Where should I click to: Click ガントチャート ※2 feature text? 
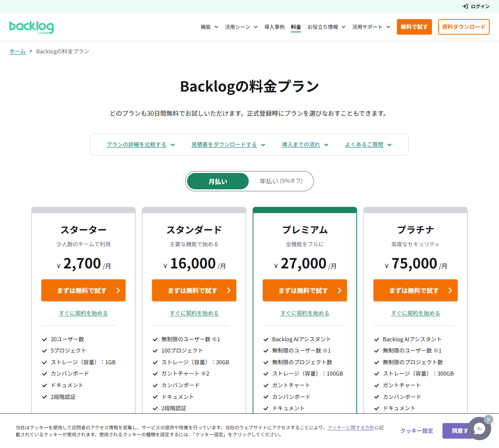pos(185,374)
